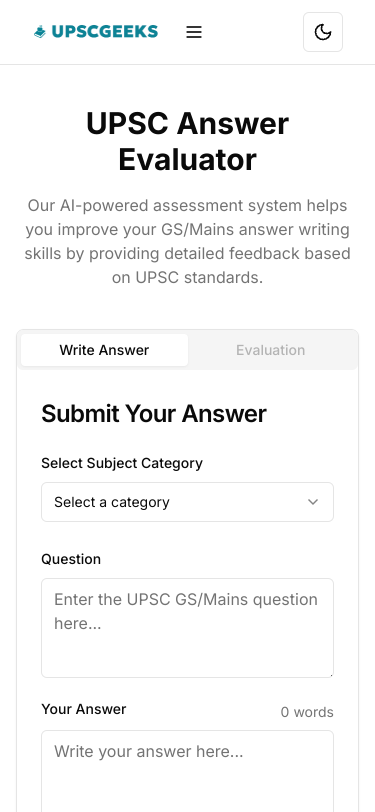The width and height of the screenshot is (375, 812).
Task: Click the book icon in logo
Action: pos(40,32)
